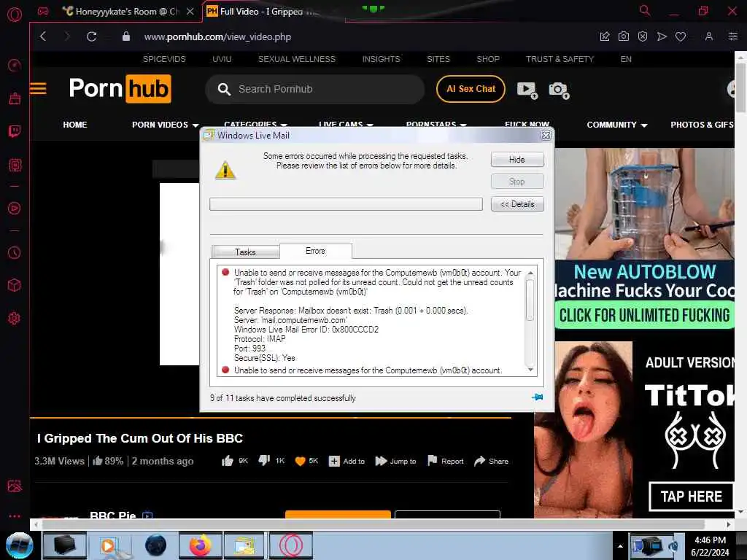The width and height of the screenshot is (747, 560).
Task: Open Extensions cube icon in sidebar
Action: click(15, 285)
